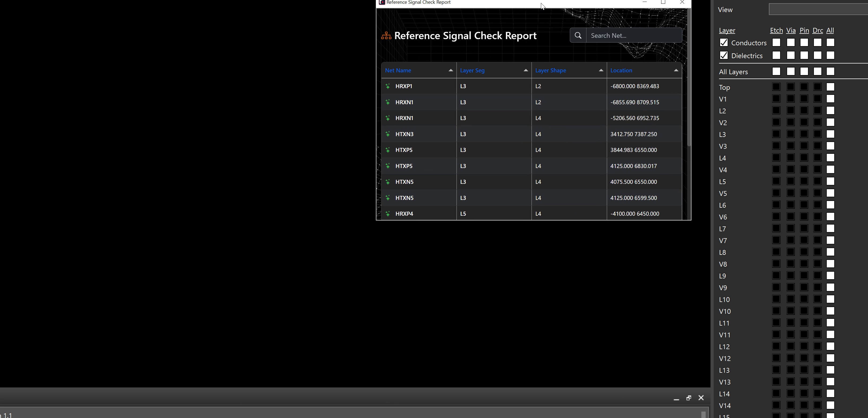Click inside the Search Net input field
868x418 pixels.
[x=634, y=35]
